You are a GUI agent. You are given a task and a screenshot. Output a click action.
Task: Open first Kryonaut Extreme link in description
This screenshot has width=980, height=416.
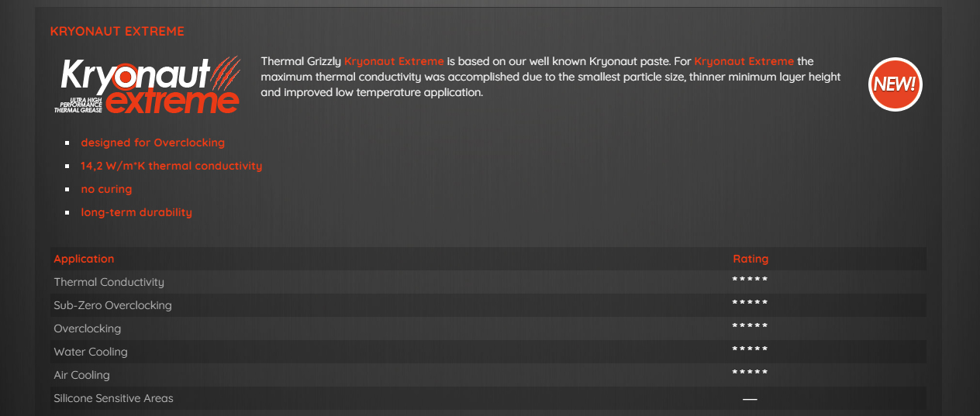pyautogui.click(x=394, y=61)
